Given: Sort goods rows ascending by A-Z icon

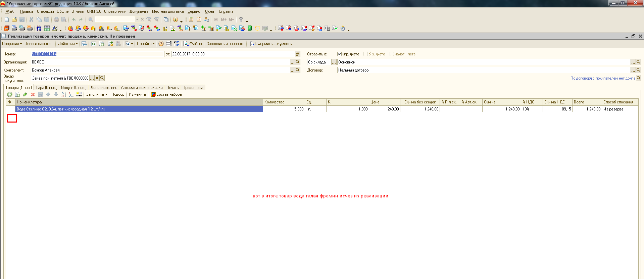Looking at the screenshot, I should (x=63, y=95).
